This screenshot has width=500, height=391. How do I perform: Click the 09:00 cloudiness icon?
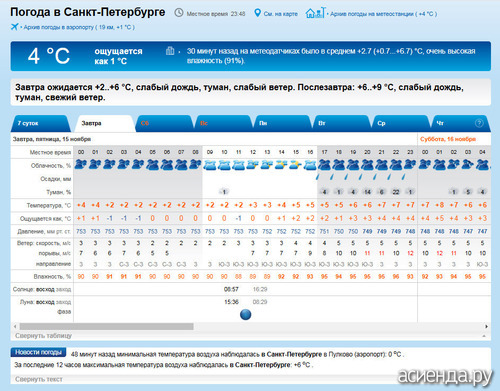[210, 164]
